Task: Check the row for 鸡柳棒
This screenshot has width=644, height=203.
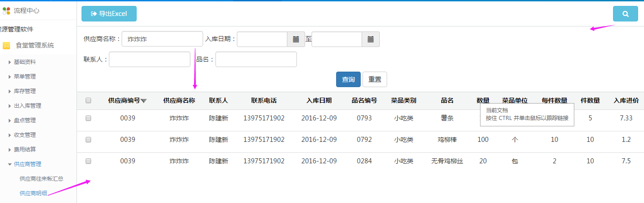Action: (88, 140)
